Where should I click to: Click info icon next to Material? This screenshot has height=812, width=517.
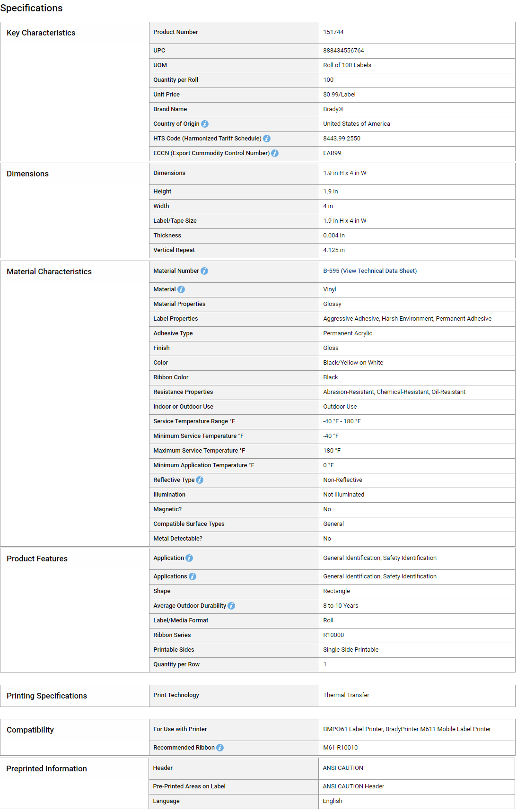(181, 289)
